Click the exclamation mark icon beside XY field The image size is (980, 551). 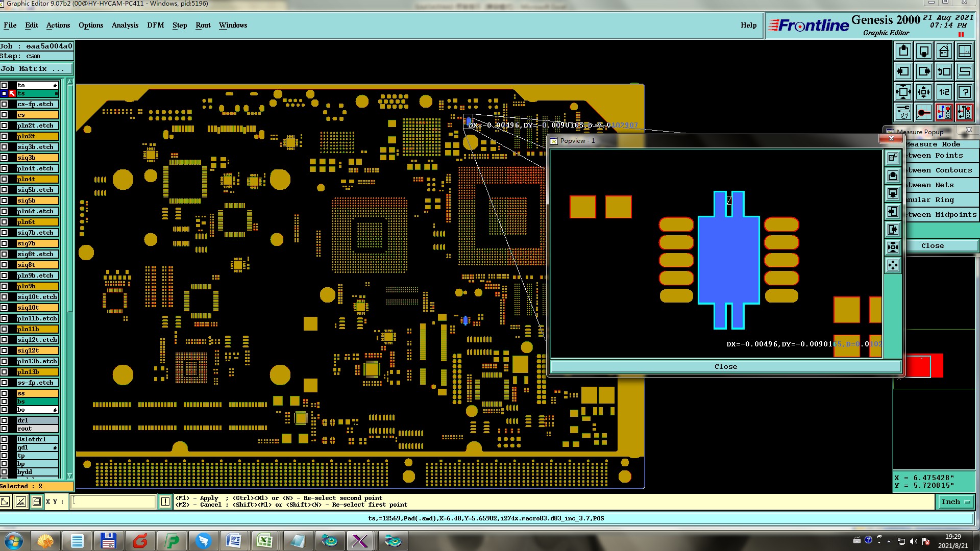point(165,502)
